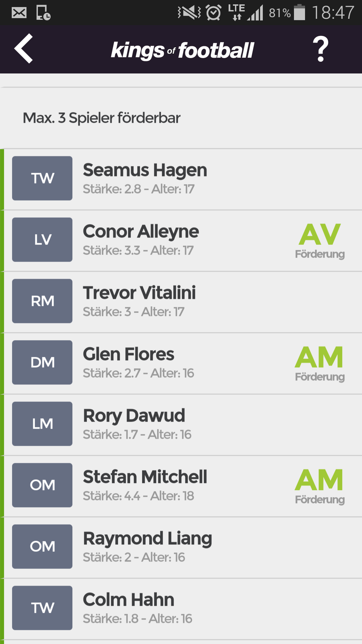Tap the RM position badge of Trevor Vitalini

click(x=42, y=301)
